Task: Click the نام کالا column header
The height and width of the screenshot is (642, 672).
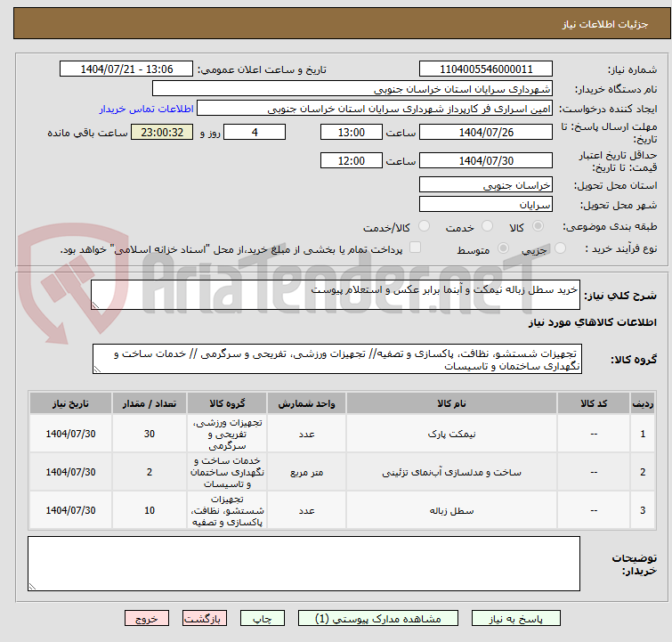Action: 451,403
